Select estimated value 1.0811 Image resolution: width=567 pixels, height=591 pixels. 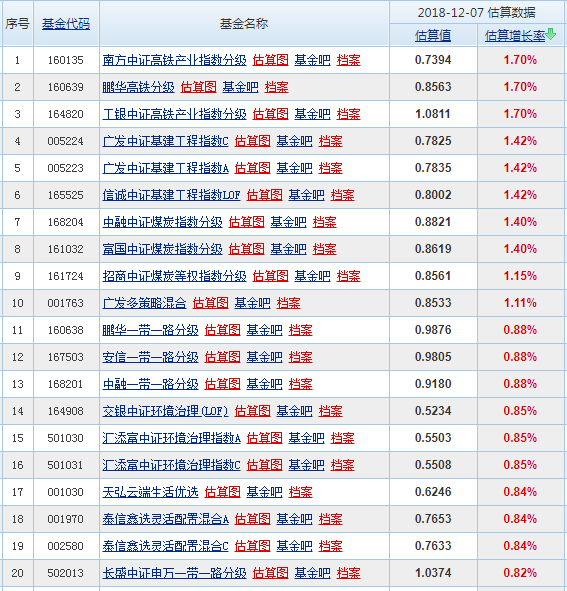coord(433,114)
